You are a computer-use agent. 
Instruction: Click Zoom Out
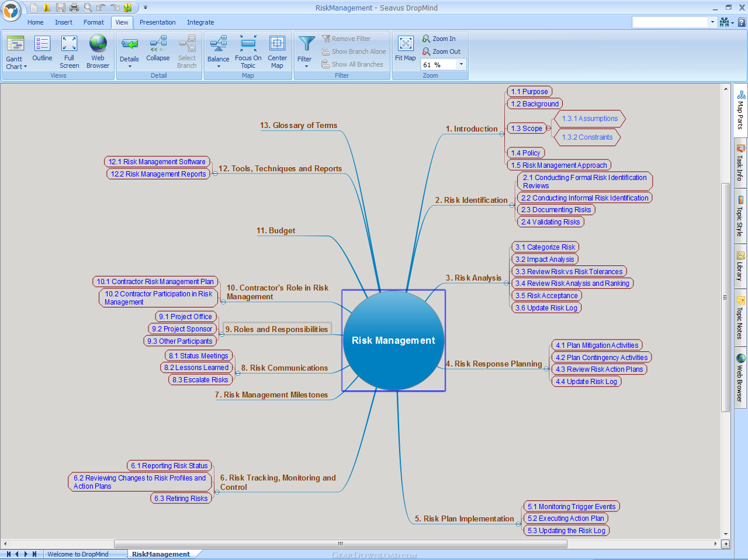tap(441, 51)
